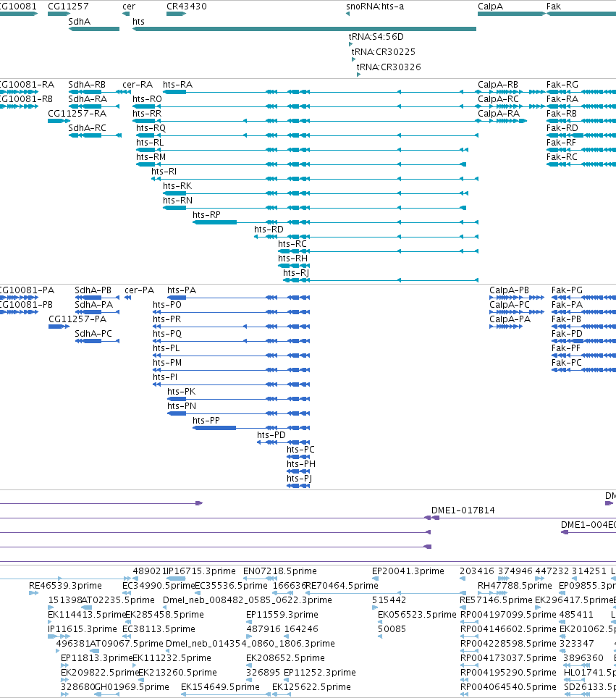Viewport: 616px width, 698px height.
Task: Click the tRNA:CR30326 label
Action: 389,67
